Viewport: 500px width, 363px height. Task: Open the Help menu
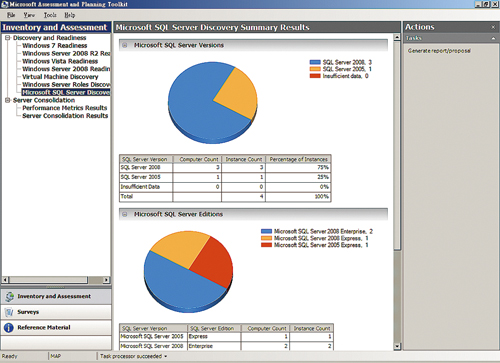tap(70, 15)
